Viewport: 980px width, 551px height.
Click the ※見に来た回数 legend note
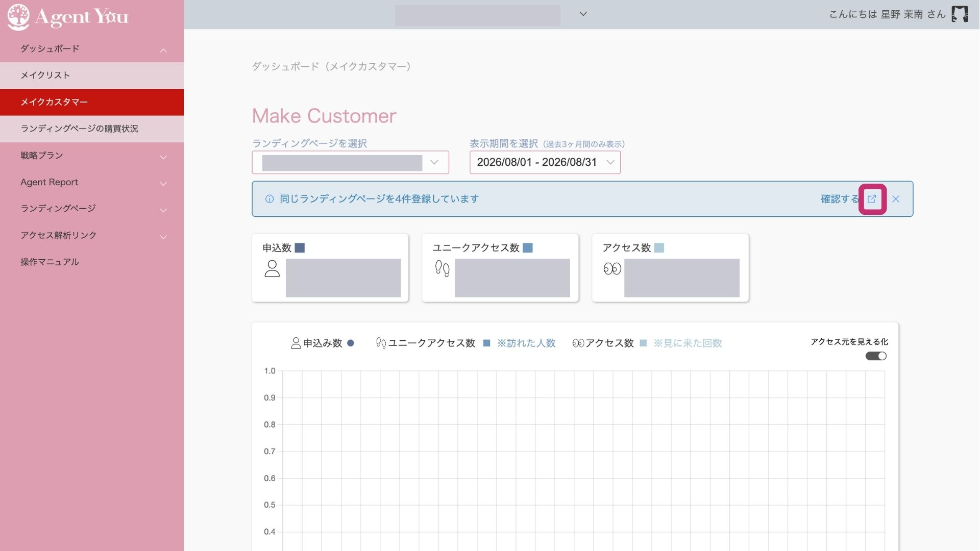(x=688, y=343)
